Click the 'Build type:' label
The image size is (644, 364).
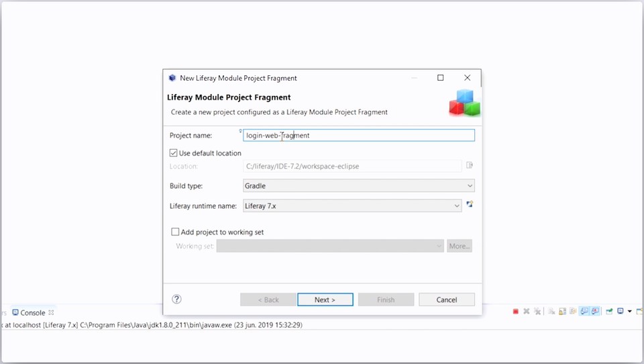(x=186, y=186)
